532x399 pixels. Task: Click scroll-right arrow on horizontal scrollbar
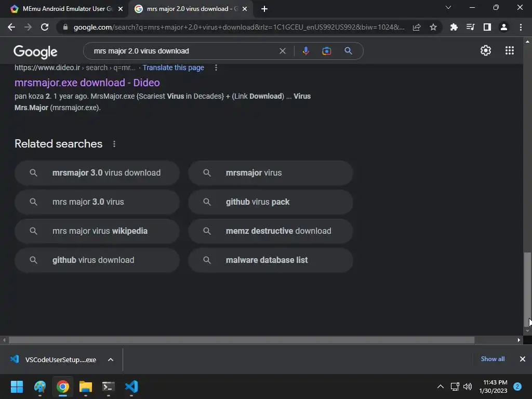519,340
